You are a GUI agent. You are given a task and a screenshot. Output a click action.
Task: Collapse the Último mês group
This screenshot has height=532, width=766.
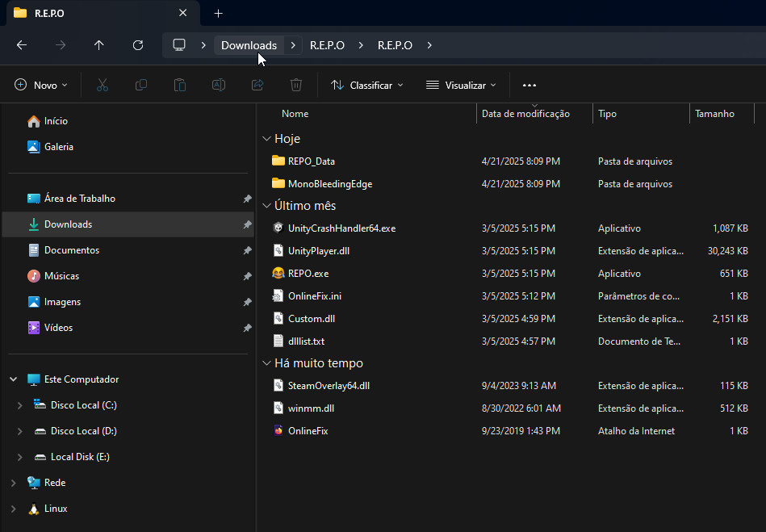click(267, 206)
